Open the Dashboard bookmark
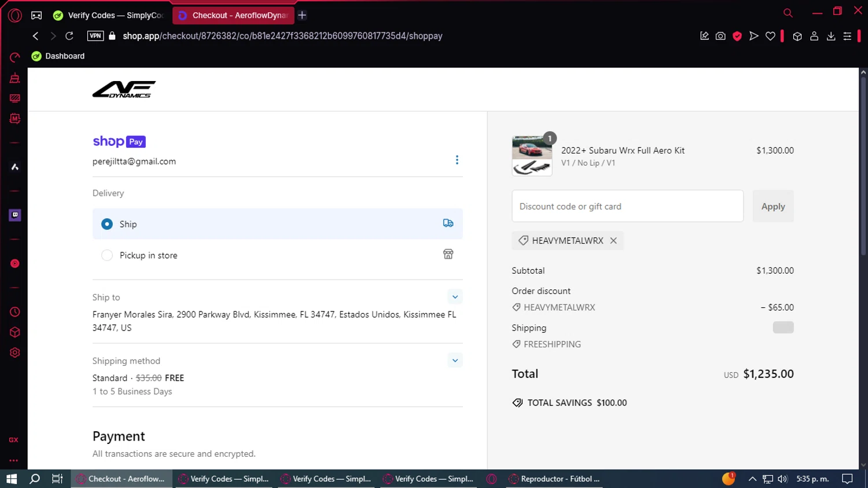 (x=58, y=56)
